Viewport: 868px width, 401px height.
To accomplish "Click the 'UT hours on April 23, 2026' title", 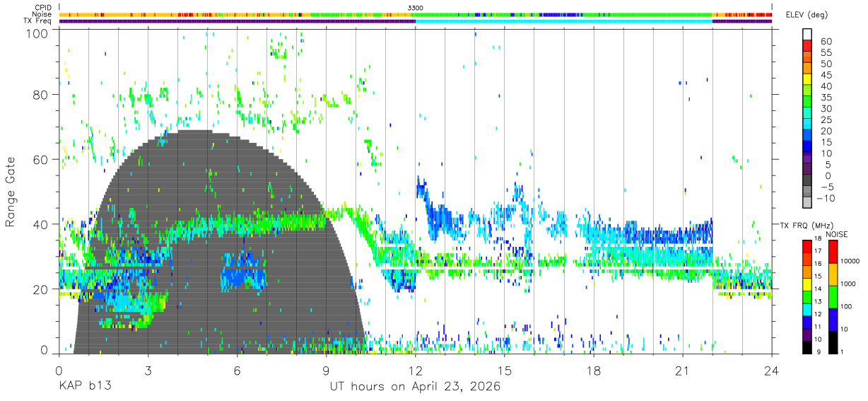I will (415, 387).
